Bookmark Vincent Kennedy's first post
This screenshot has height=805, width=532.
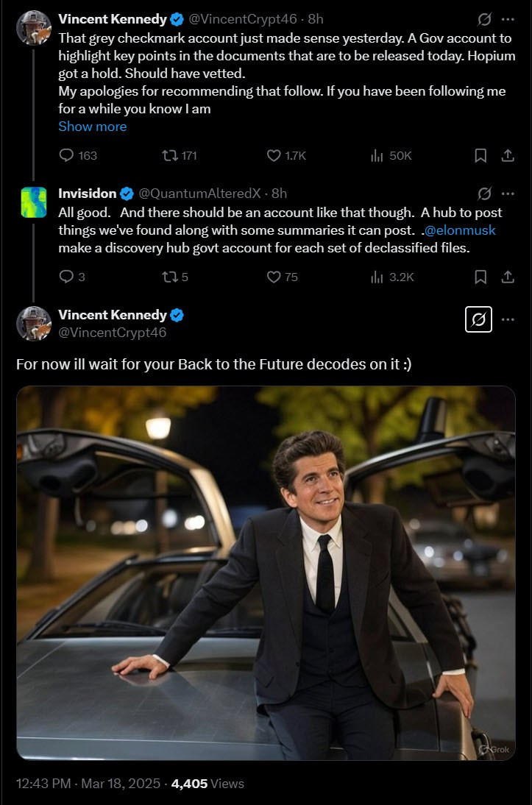[x=480, y=155]
